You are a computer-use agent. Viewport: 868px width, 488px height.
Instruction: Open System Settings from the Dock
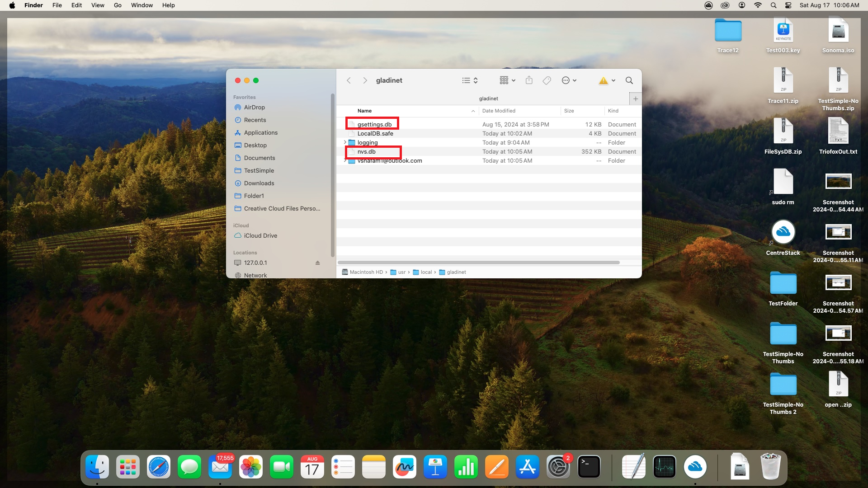coord(558,467)
